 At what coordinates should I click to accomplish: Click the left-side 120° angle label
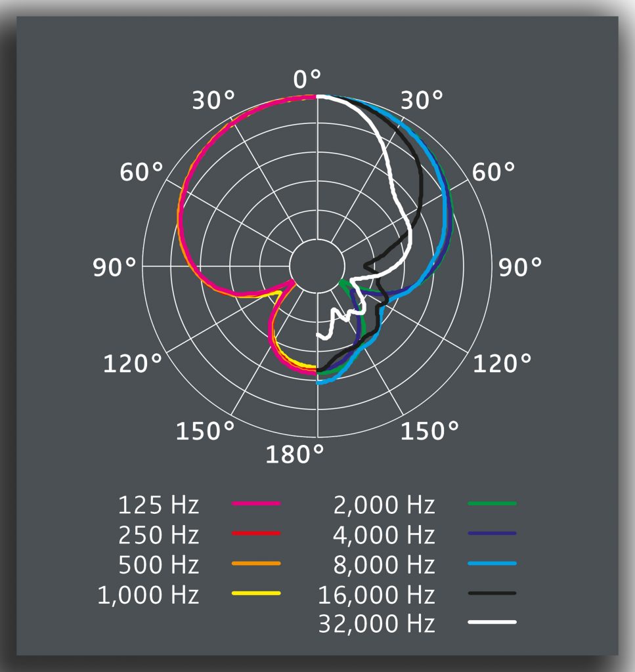(133, 364)
